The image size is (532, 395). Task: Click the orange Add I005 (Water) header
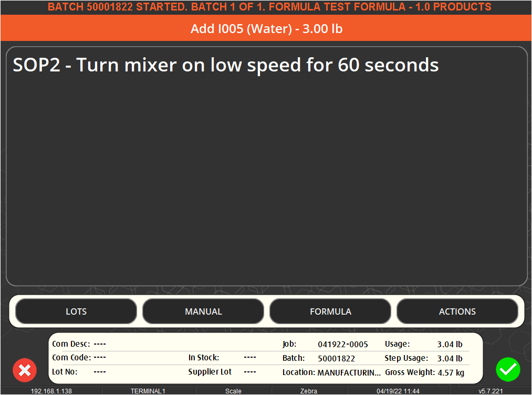click(x=266, y=28)
